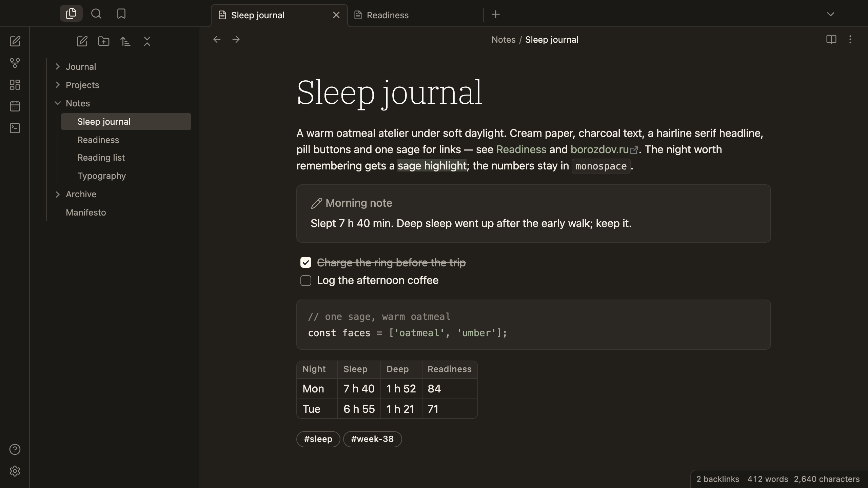Click the Tue table cell
868x488 pixels.
(317, 409)
